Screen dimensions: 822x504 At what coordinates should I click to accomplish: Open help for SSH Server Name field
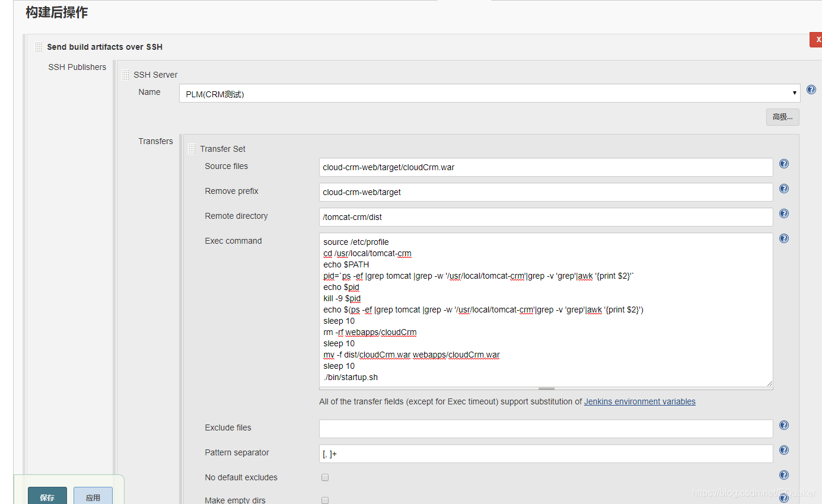tap(811, 90)
